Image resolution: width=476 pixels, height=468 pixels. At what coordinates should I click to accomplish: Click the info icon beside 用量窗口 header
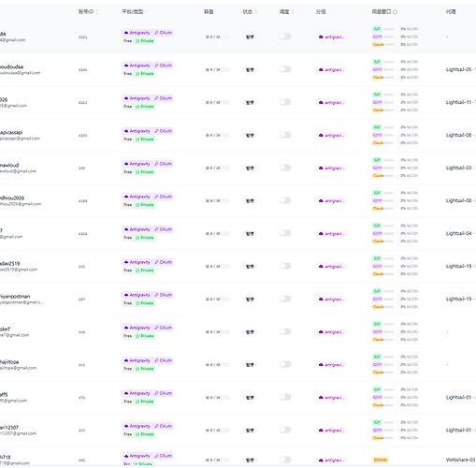click(x=396, y=12)
